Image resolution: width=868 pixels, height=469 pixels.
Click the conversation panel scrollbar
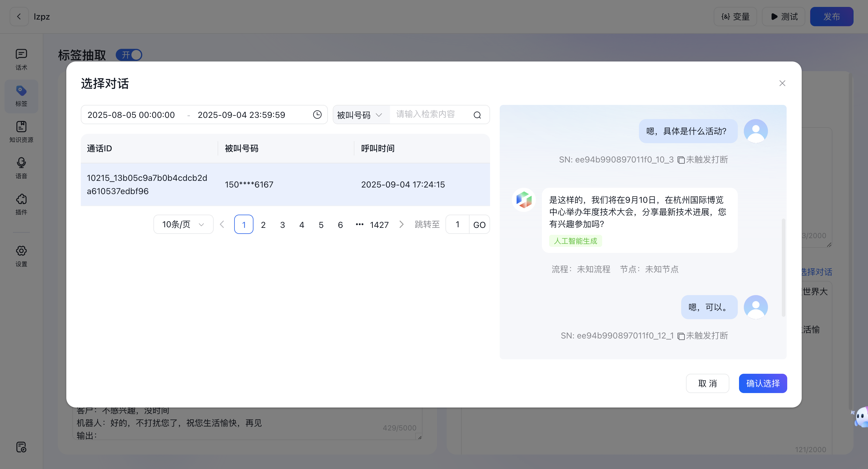[x=783, y=268]
